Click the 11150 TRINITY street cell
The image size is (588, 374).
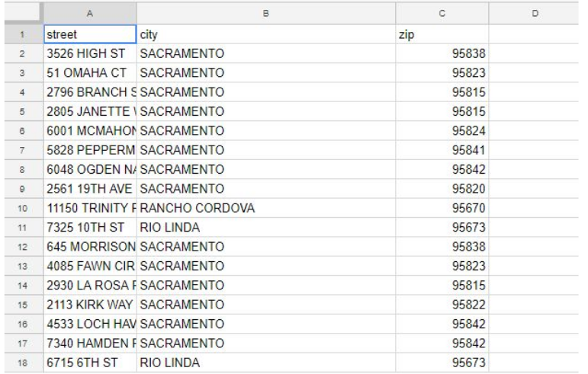pyautogui.click(x=90, y=208)
